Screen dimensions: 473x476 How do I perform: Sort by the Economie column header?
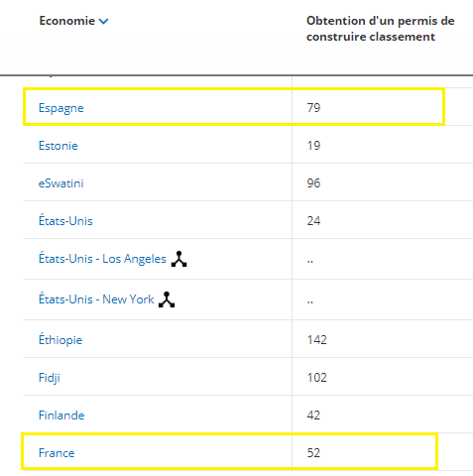pos(67,21)
